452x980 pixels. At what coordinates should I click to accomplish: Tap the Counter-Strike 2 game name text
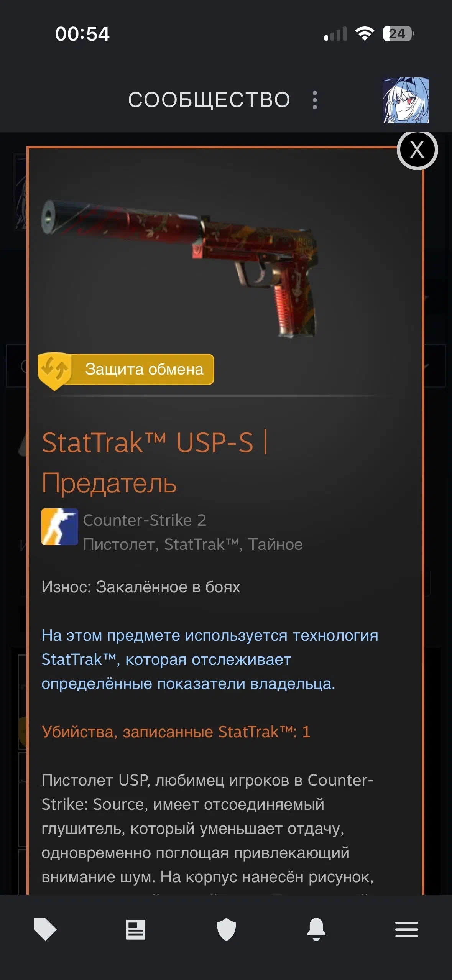145,520
